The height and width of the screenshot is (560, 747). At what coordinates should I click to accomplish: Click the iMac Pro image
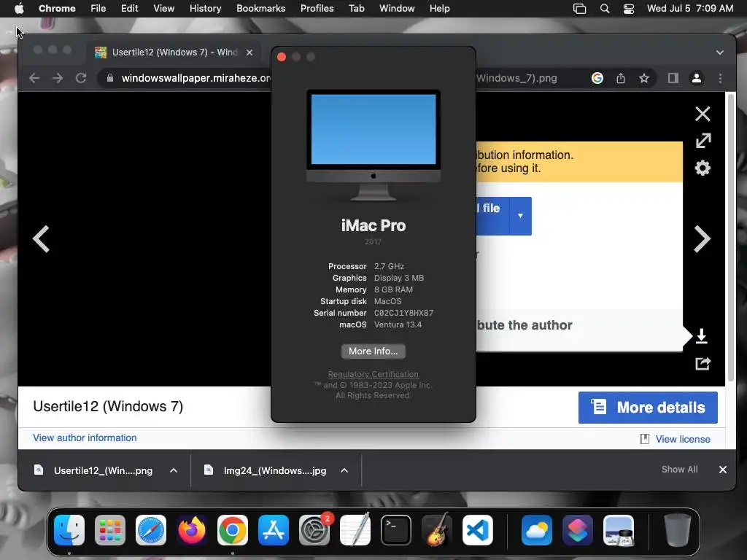click(x=373, y=146)
